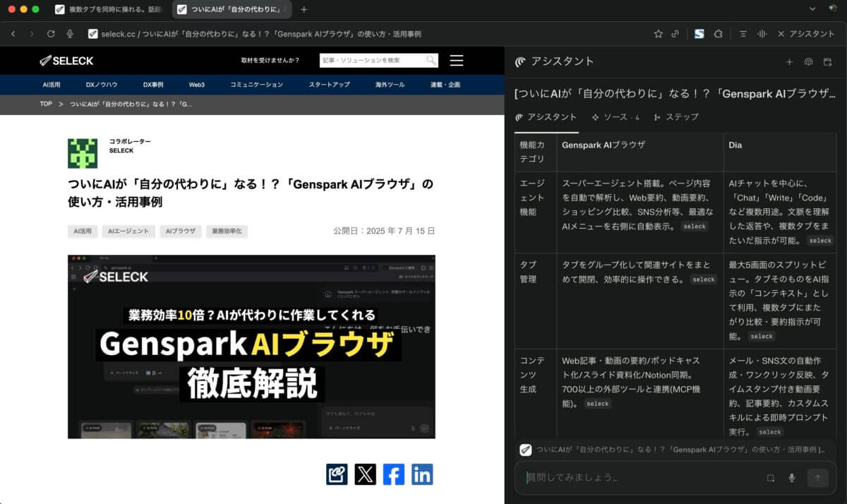Share the article on X

(366, 474)
